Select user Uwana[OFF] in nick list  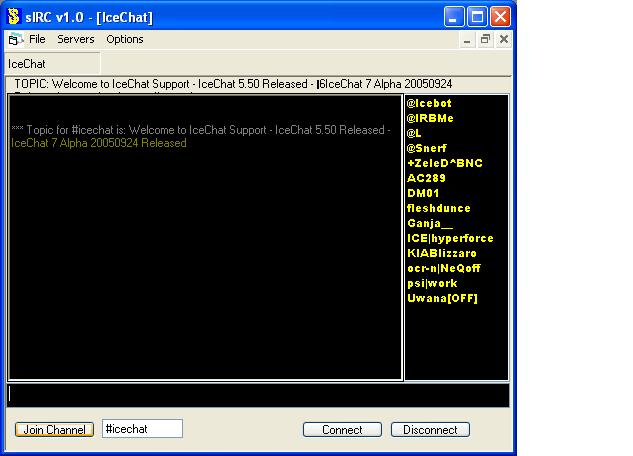[x=442, y=298]
